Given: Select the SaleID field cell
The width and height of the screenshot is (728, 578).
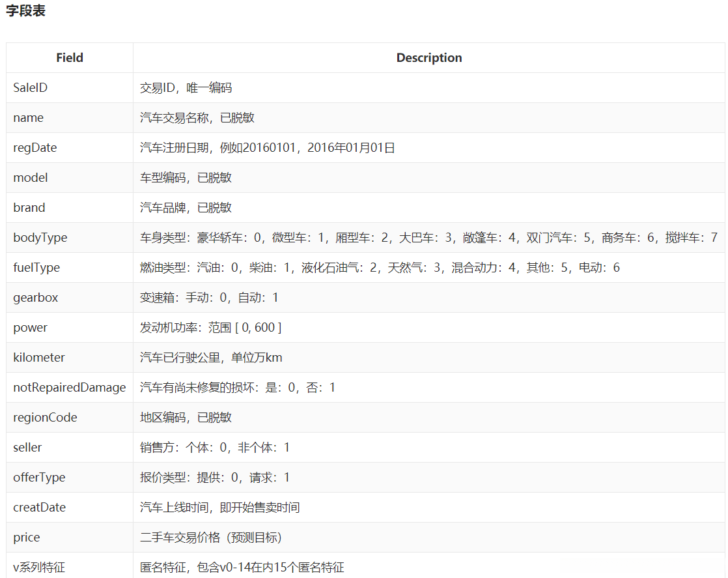Looking at the screenshot, I should [70, 88].
